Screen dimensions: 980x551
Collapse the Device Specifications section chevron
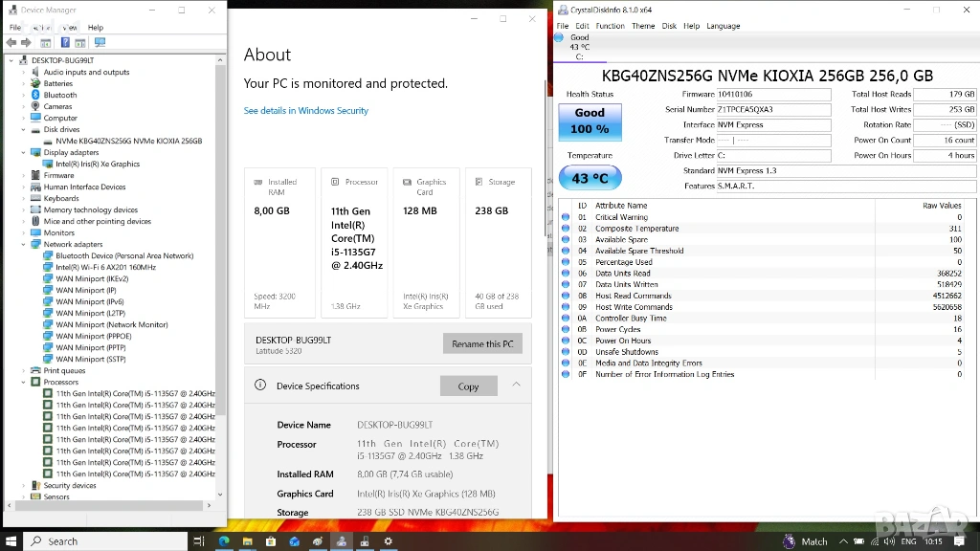click(516, 385)
